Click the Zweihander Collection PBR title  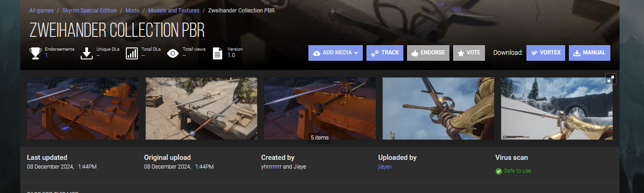(117, 30)
